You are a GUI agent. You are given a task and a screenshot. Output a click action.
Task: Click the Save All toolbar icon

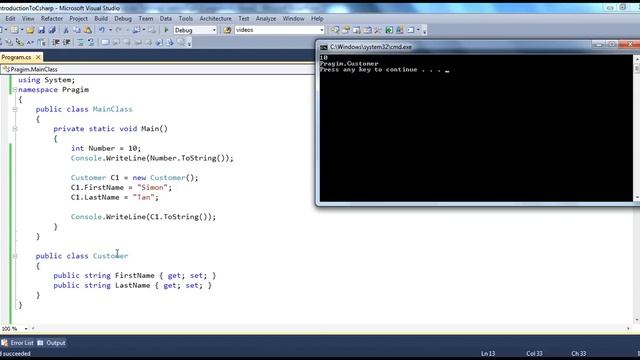tap(52, 30)
